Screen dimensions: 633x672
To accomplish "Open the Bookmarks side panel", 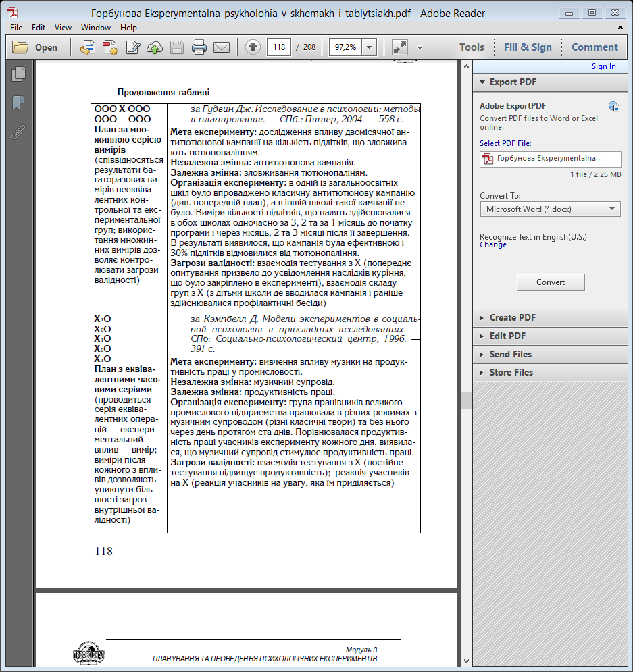I will point(18,103).
